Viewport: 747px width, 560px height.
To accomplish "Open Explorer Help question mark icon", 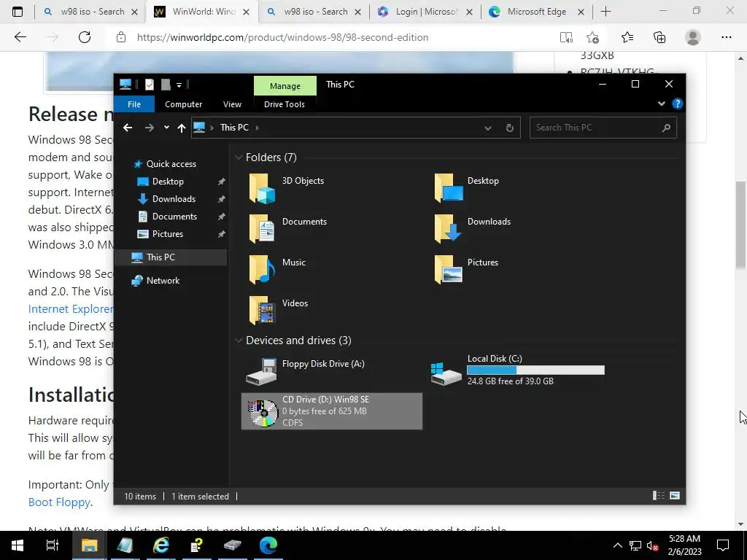I will [x=678, y=104].
